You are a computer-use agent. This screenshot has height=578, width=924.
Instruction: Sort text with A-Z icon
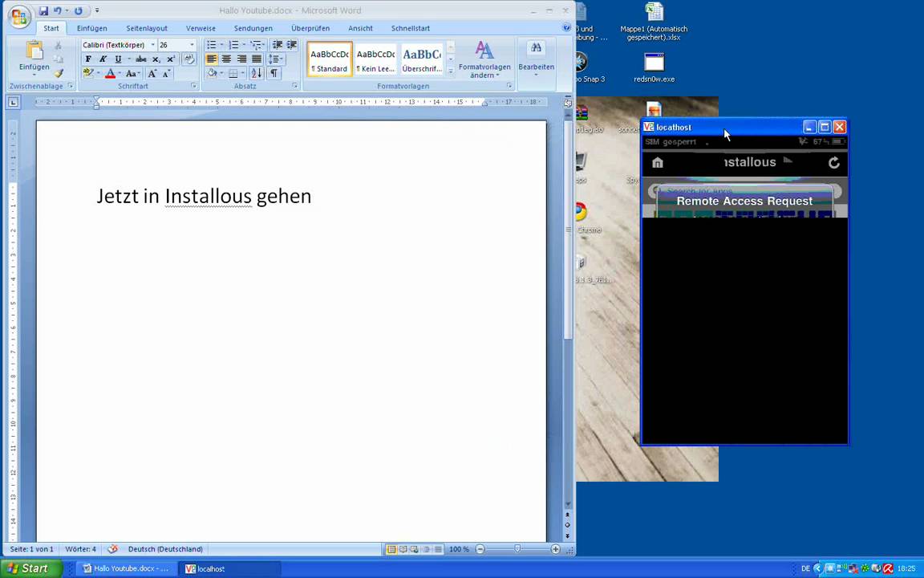(257, 73)
